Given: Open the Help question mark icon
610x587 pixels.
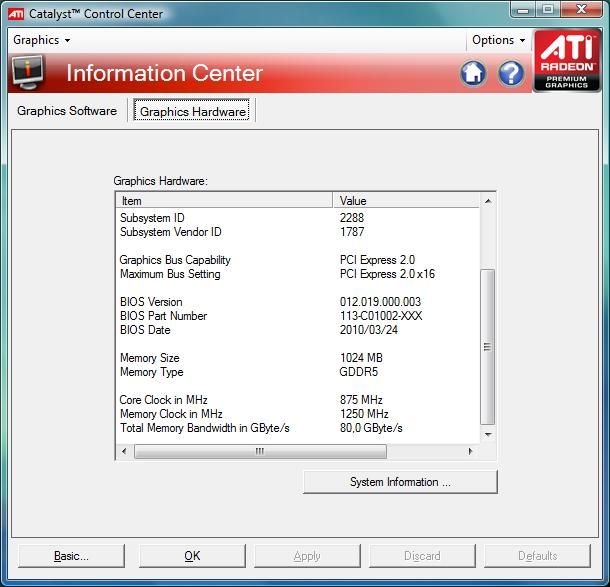Looking at the screenshot, I should [x=511, y=73].
